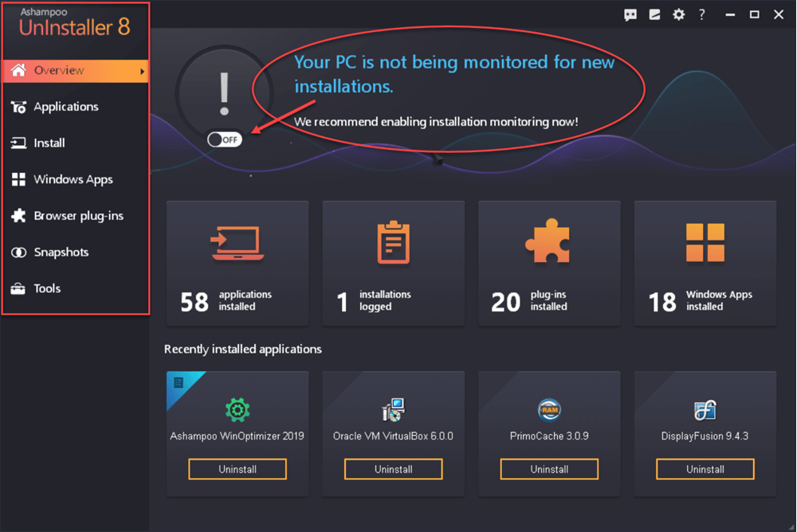Viewport: 797px width, 532px height.
Task: Open the 20 plug-ins installed tile
Action: 549,263
